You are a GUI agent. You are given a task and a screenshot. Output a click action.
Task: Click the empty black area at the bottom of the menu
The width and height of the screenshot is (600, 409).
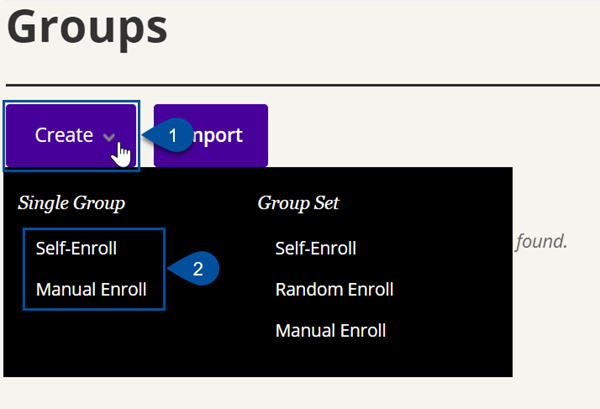click(258, 360)
